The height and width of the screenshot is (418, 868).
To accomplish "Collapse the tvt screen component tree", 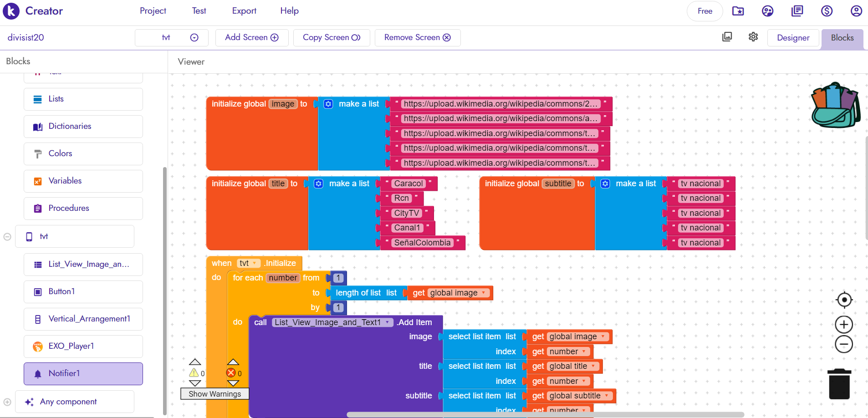I will click(7, 237).
